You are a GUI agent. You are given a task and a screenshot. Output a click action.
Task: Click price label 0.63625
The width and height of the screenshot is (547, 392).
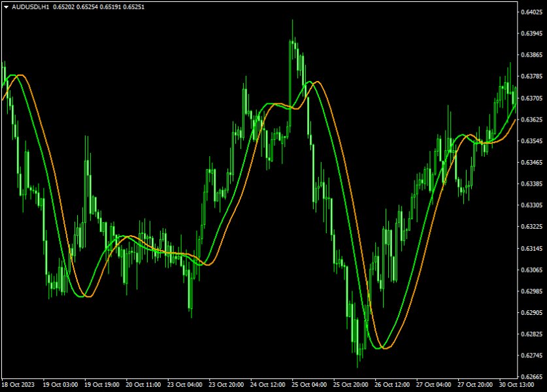pyautogui.click(x=532, y=120)
